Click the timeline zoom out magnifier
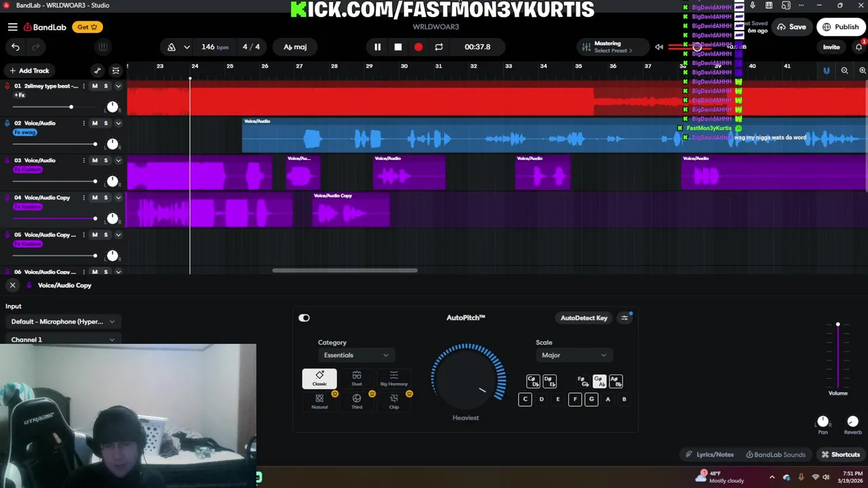Screen dimensions: 868x488 [x=844, y=70]
